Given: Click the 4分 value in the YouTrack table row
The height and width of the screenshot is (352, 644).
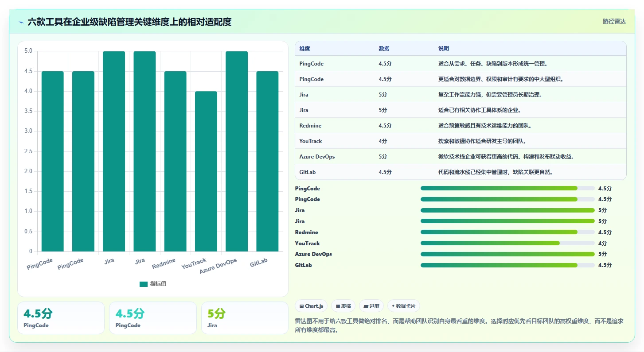Looking at the screenshot, I should tap(383, 141).
